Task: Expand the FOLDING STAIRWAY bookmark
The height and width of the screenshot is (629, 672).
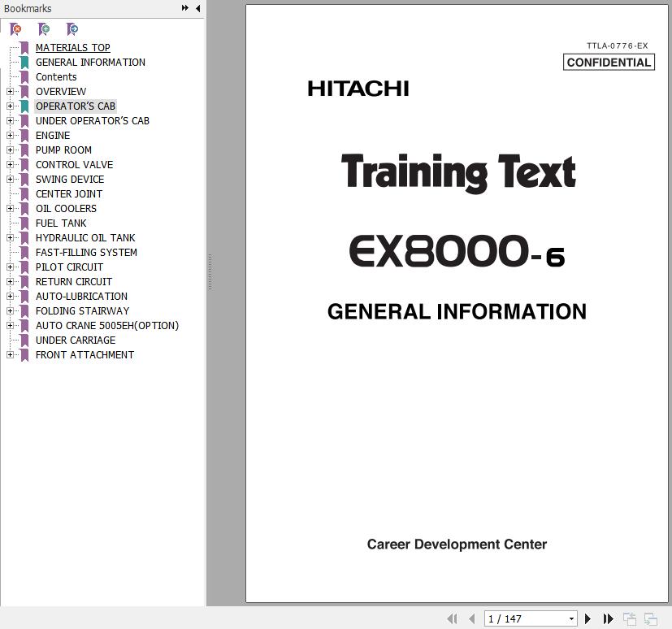Action: [x=10, y=310]
